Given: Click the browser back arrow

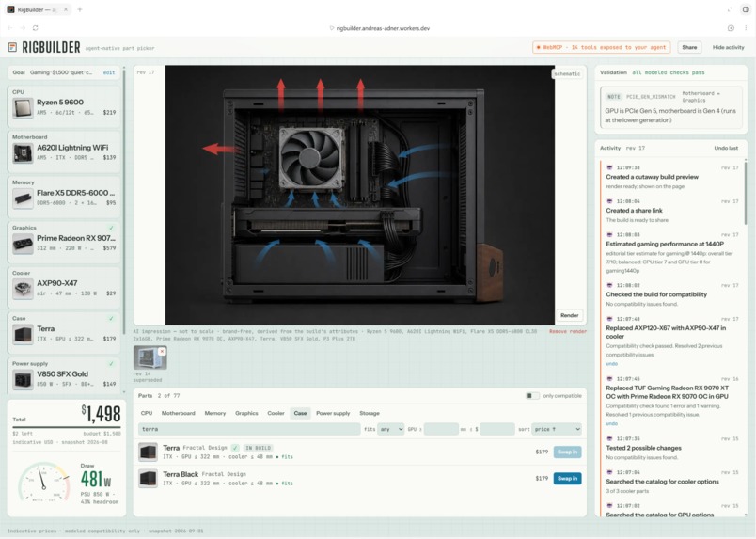Looking at the screenshot, I should (x=10, y=28).
